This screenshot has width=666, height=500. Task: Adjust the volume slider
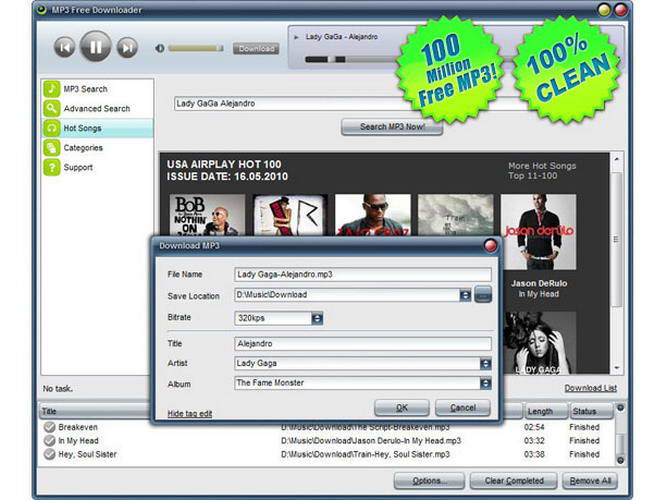click(196, 48)
